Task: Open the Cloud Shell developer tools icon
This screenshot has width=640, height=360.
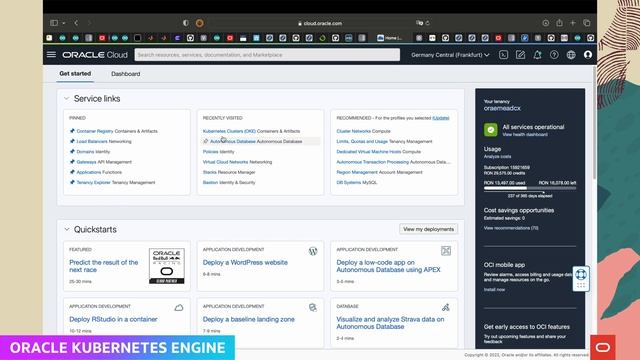Action: 503,55
